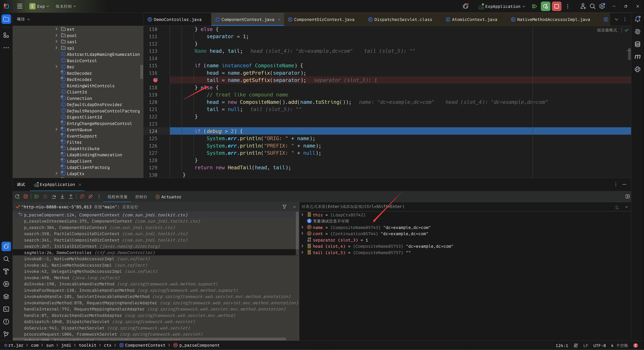Open the Database tool window icon
Image resolution: width=644 pixels, height=350 pixels.
point(637,44)
